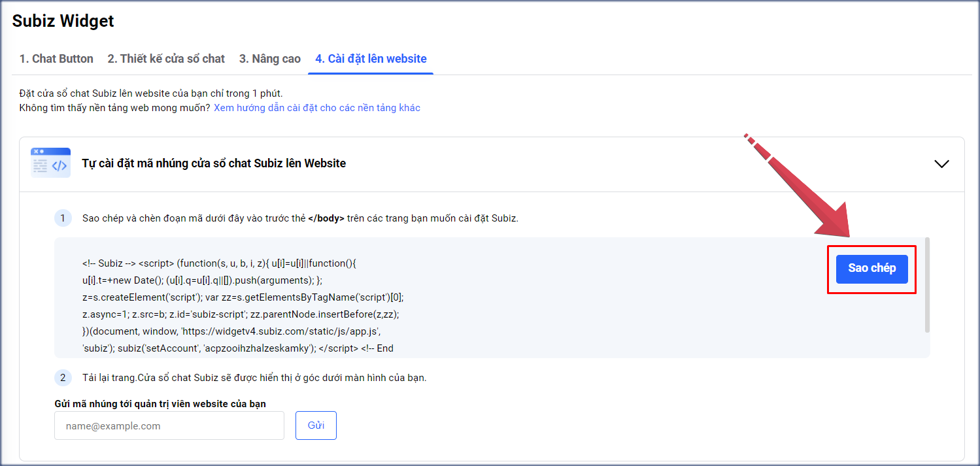Click the Gửi send button
The width and height of the screenshot is (980, 466).
[x=316, y=425]
